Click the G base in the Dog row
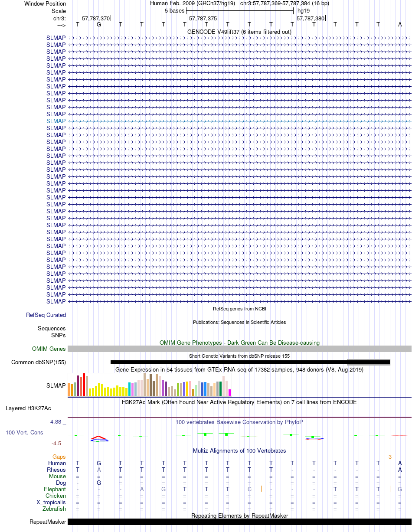 click(x=99, y=483)
